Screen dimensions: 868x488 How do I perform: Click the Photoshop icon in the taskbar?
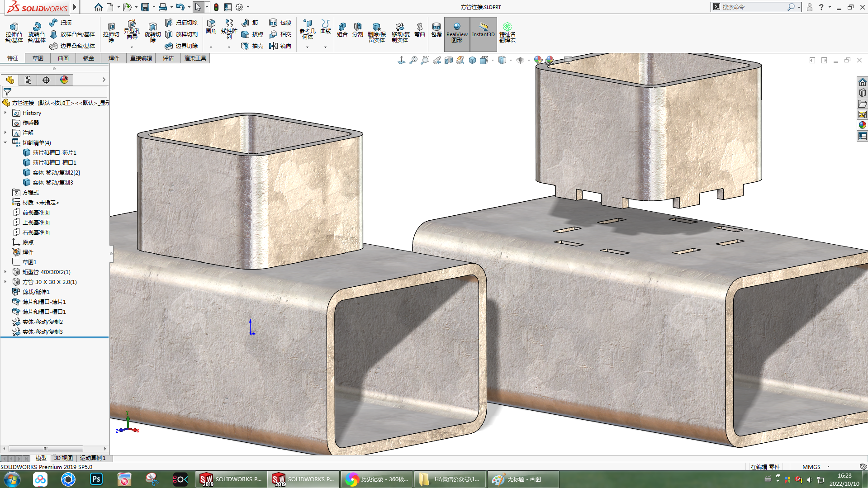coord(96,479)
